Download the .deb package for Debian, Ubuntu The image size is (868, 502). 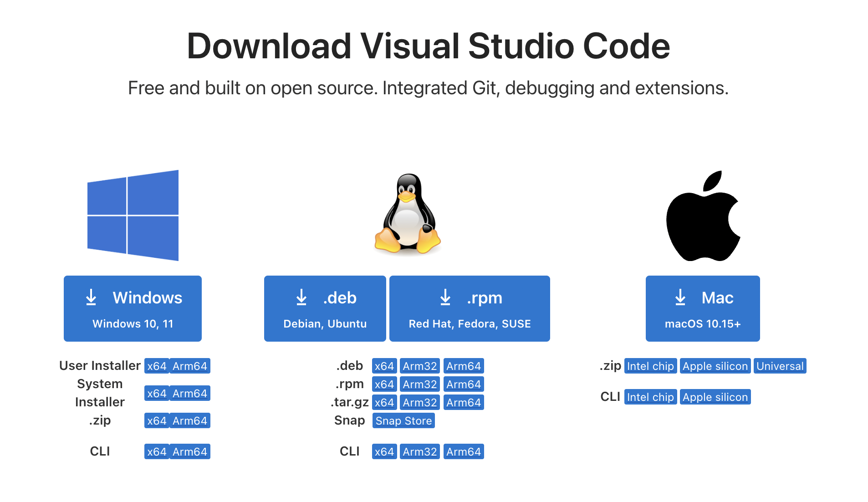325,309
